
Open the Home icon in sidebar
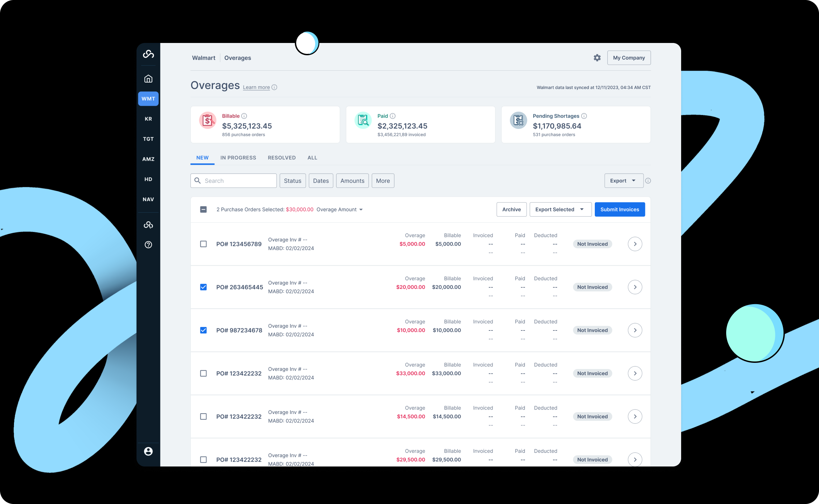tap(148, 79)
